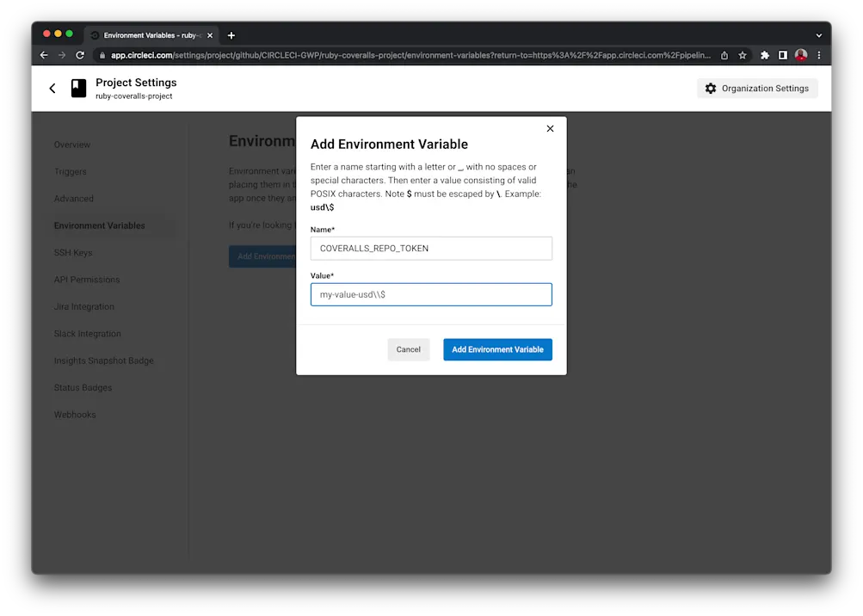This screenshot has height=616, width=863.
Task: Switch to the Environment Variables browser tab
Action: coord(146,34)
